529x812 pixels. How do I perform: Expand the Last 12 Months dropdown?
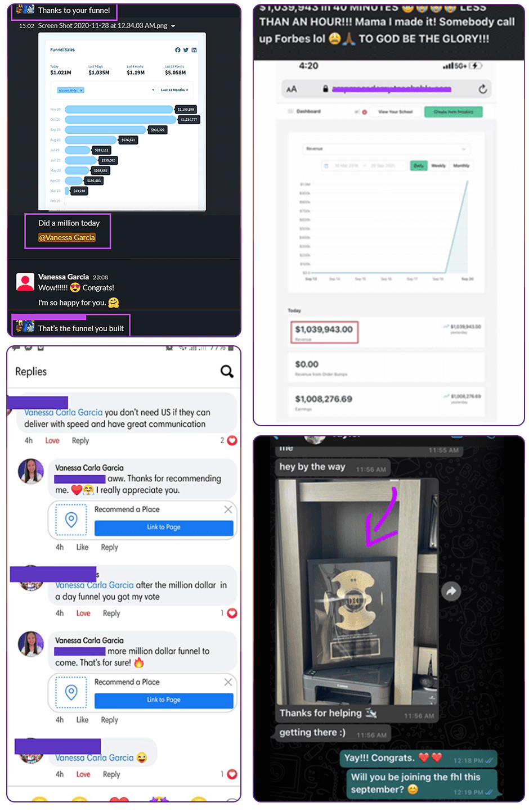tap(174, 90)
